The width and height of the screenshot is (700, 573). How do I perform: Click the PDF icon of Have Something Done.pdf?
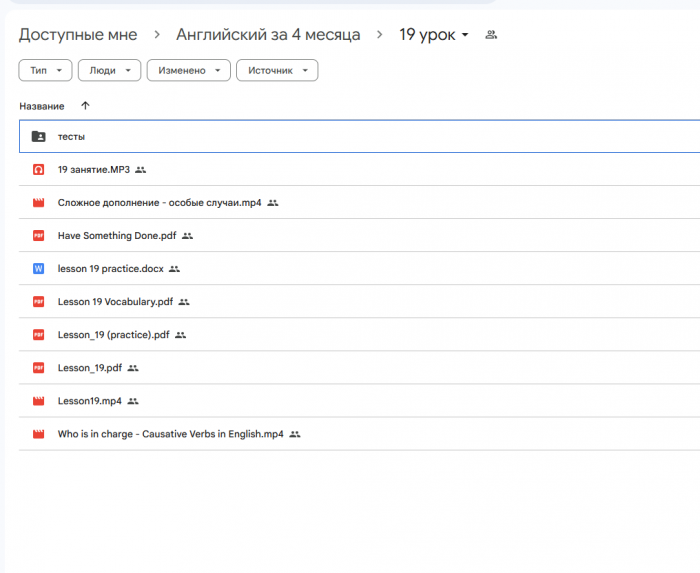tap(38, 236)
